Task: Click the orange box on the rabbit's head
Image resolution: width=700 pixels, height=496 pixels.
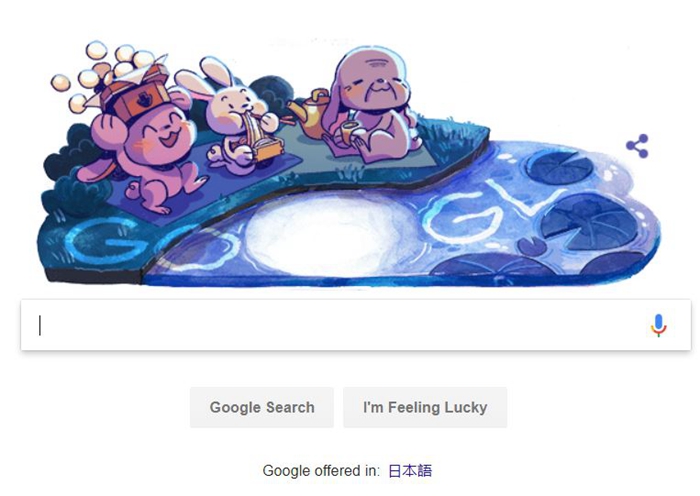Action: pos(138,95)
